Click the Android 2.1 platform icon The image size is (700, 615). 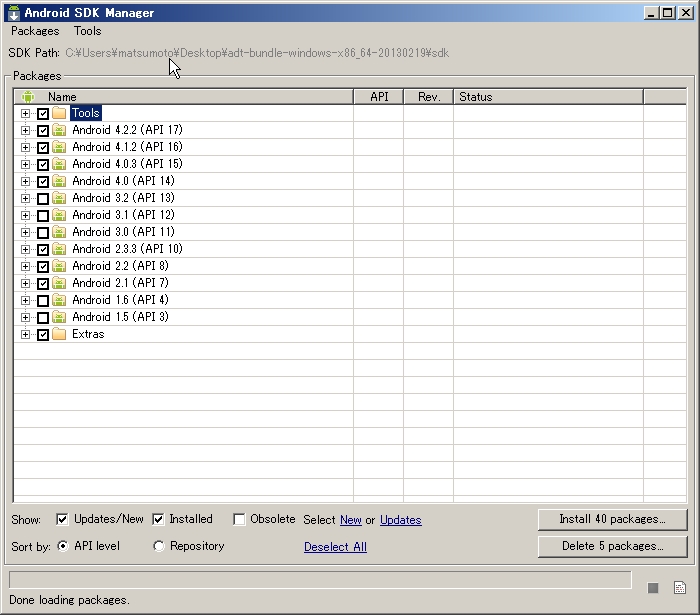pyautogui.click(x=59, y=283)
